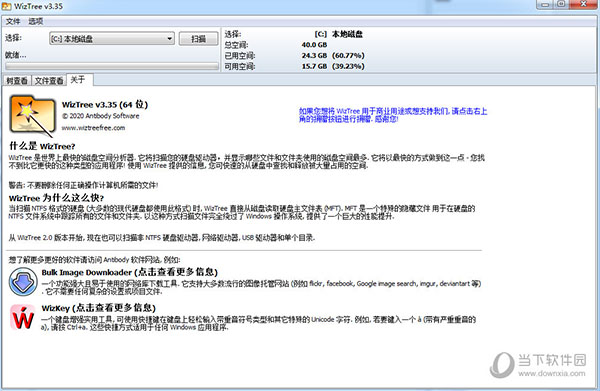This screenshot has height=391, width=600.
Task: Switch to the 树查看 tab
Action: [x=17, y=81]
